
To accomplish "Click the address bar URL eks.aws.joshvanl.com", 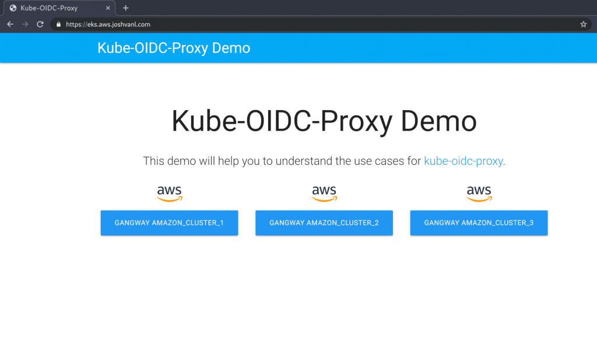I will click(x=108, y=24).
